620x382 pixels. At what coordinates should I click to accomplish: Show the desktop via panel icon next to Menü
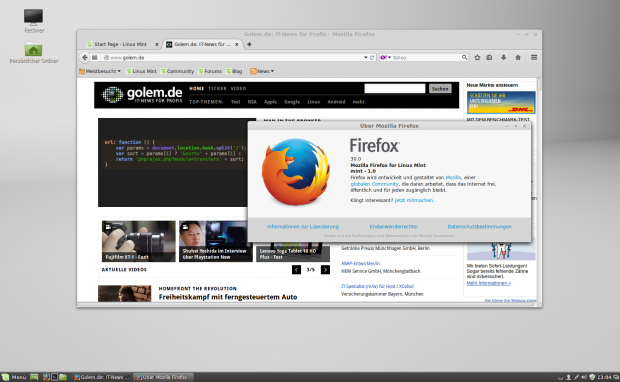pos(34,377)
